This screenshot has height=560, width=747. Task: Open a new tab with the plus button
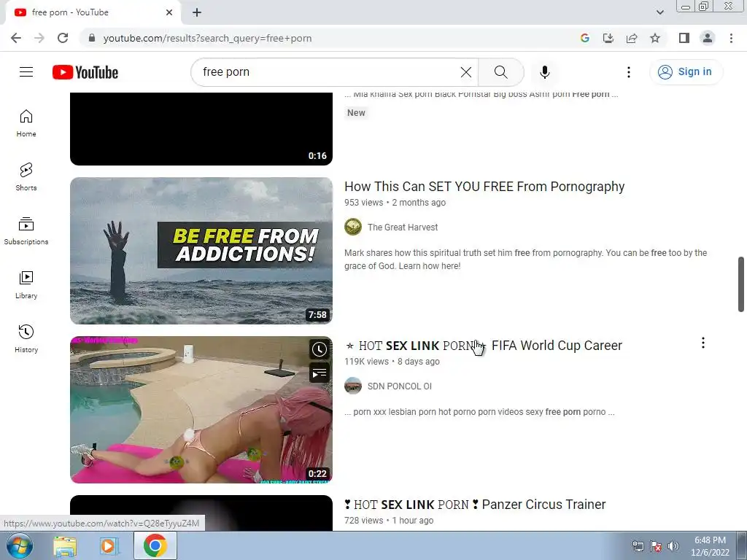click(x=197, y=12)
